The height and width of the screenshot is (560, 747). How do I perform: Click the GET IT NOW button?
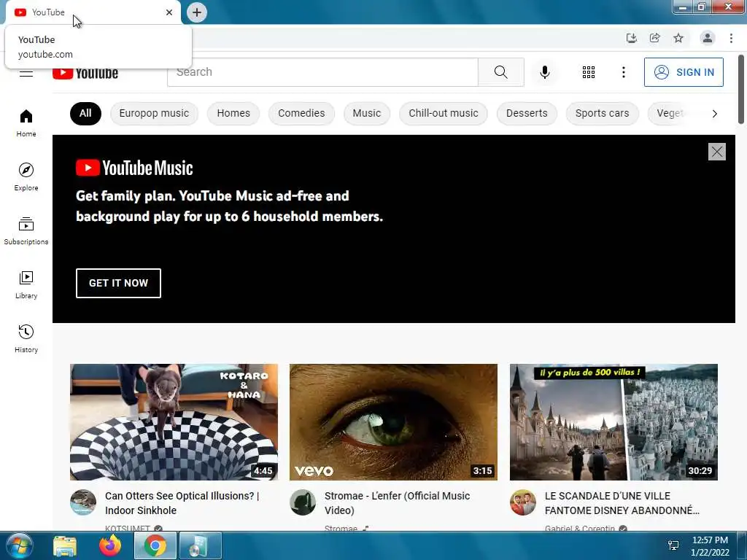[x=118, y=284]
